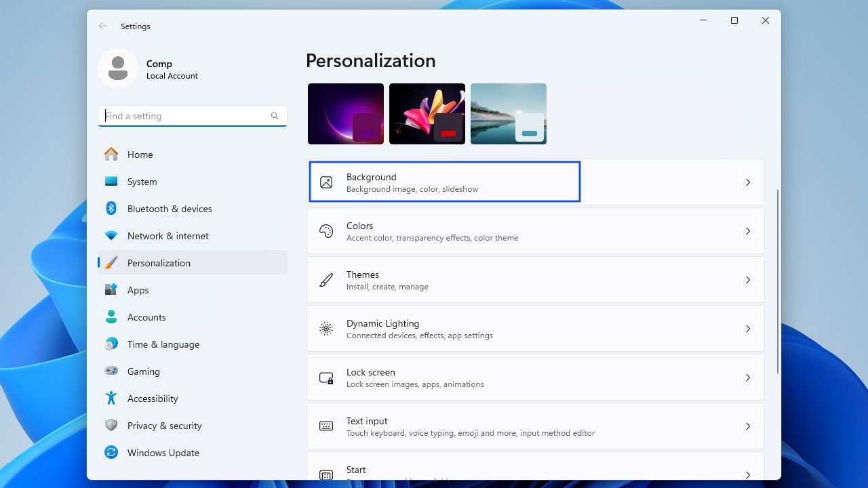Image resolution: width=868 pixels, height=488 pixels.
Task: Go to System settings
Action: (193, 182)
